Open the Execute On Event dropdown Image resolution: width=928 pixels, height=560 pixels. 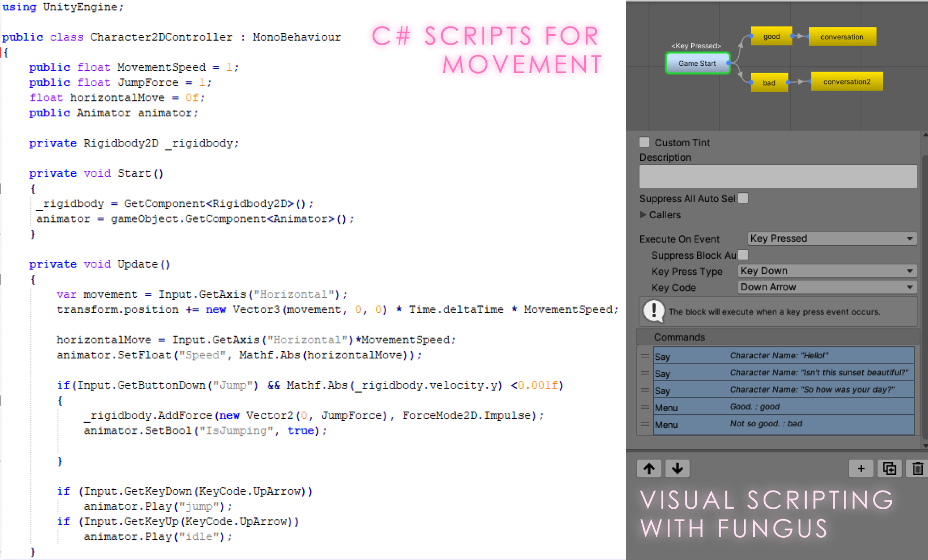point(832,239)
